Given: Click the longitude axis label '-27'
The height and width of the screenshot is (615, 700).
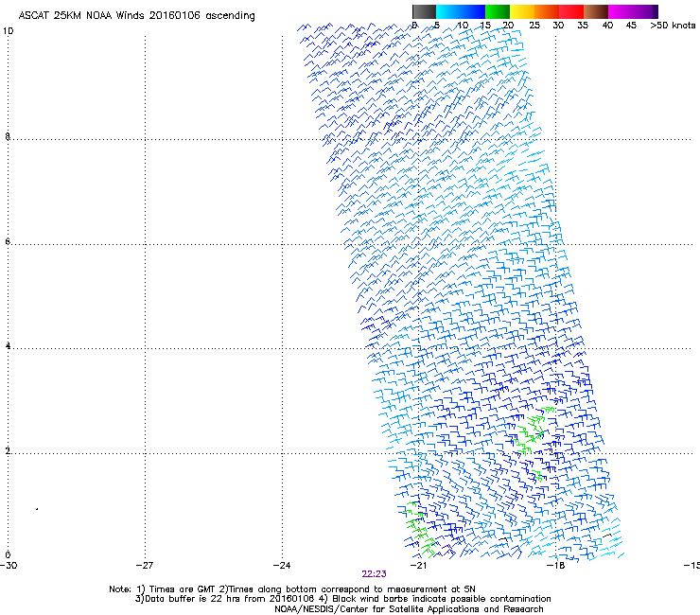Looking at the screenshot, I should tap(145, 565).
